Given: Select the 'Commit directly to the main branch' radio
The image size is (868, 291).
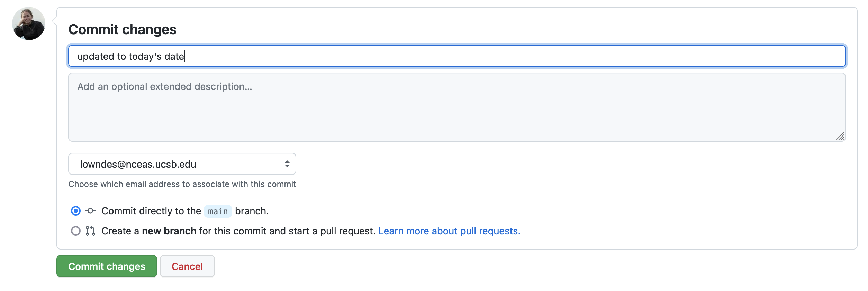Looking at the screenshot, I should 75,211.
